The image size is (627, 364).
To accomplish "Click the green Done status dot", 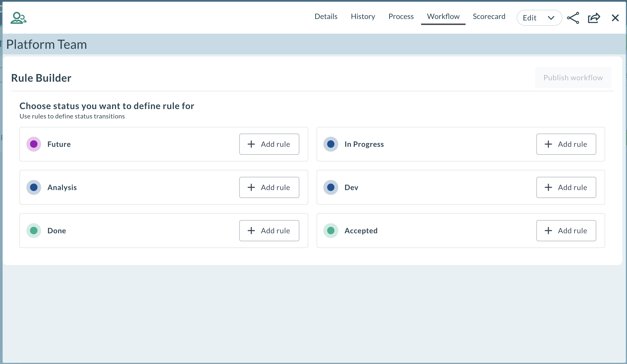I will [34, 231].
